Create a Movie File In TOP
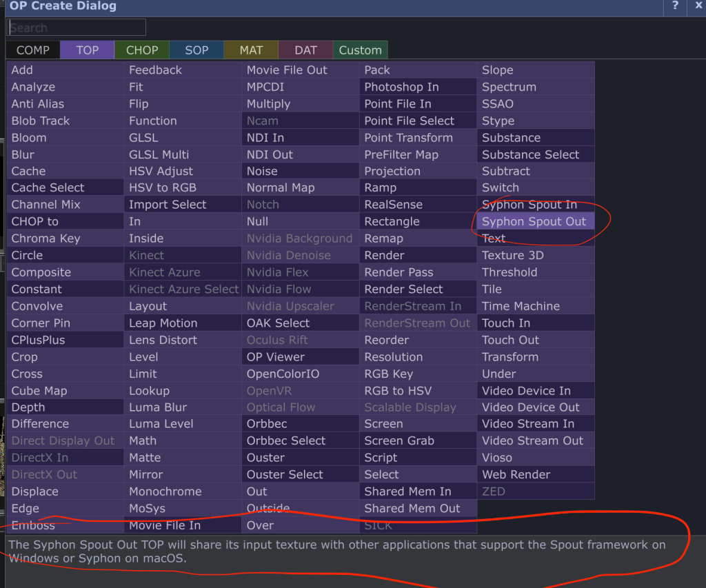The image size is (706, 588). 165,525
